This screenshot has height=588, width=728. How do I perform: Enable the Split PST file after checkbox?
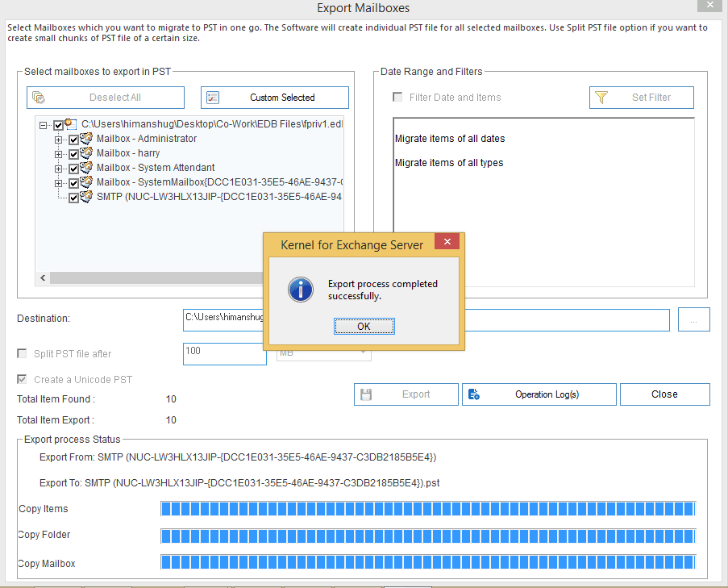click(22, 353)
